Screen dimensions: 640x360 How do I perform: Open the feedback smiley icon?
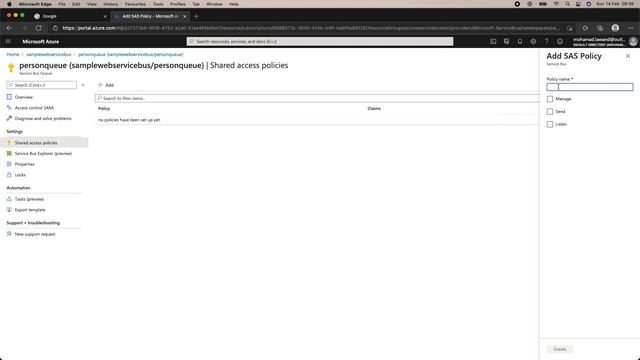(560, 42)
